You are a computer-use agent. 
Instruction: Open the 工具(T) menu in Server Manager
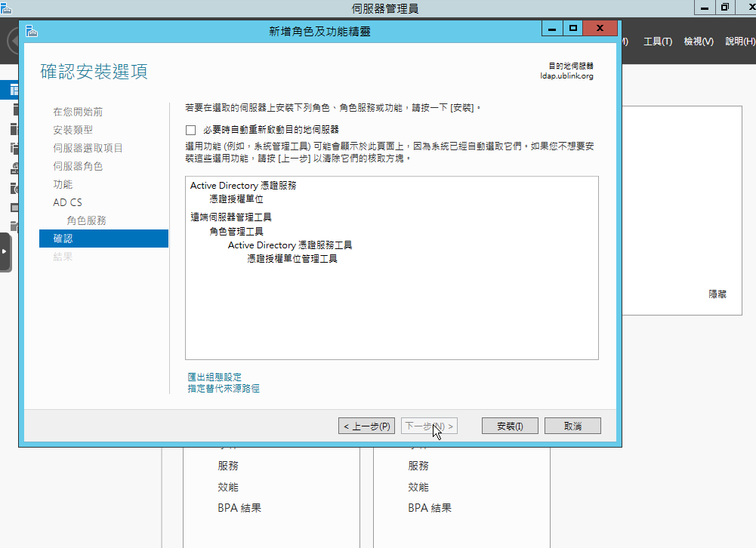click(x=658, y=42)
